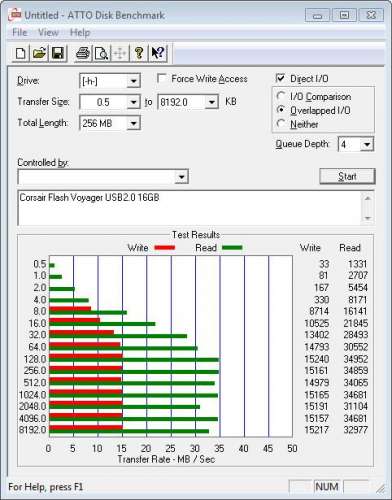The width and height of the screenshot is (392, 500).
Task: Click the read value 34952
Action: click(356, 359)
